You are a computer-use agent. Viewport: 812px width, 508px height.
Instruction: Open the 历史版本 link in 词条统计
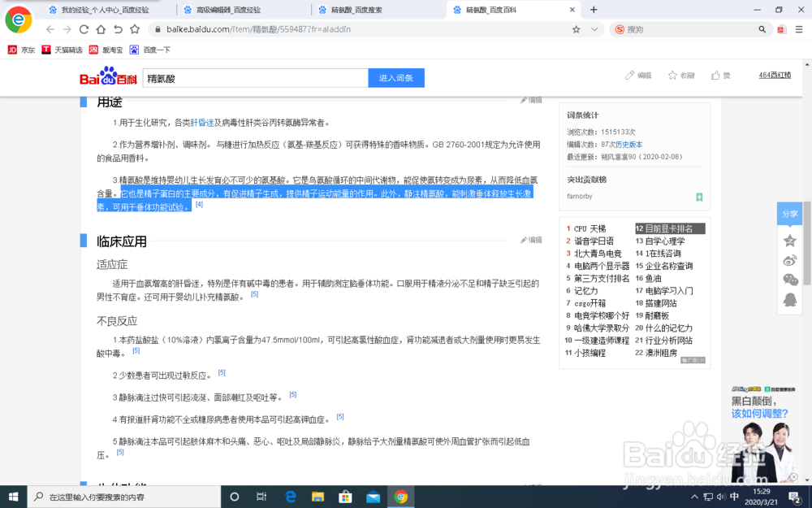coord(630,143)
